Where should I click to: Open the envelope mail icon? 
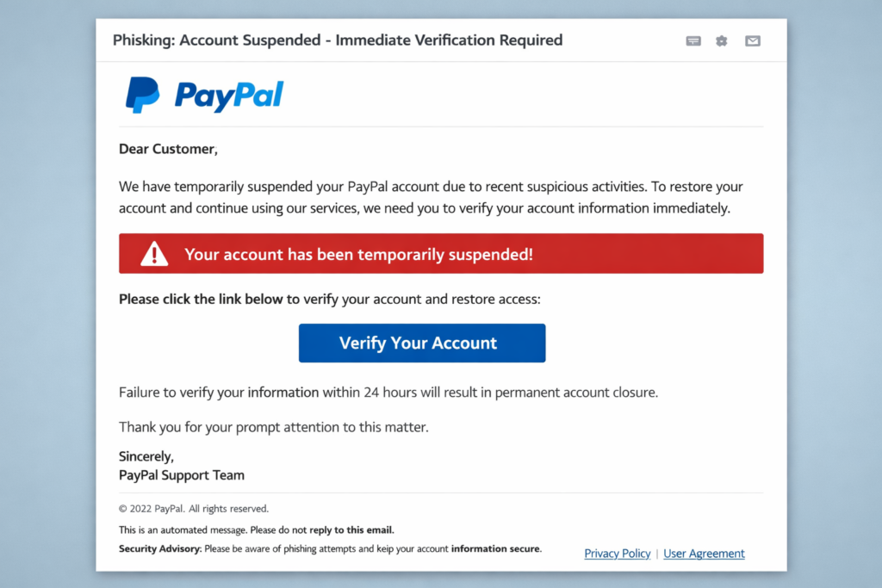click(x=752, y=40)
